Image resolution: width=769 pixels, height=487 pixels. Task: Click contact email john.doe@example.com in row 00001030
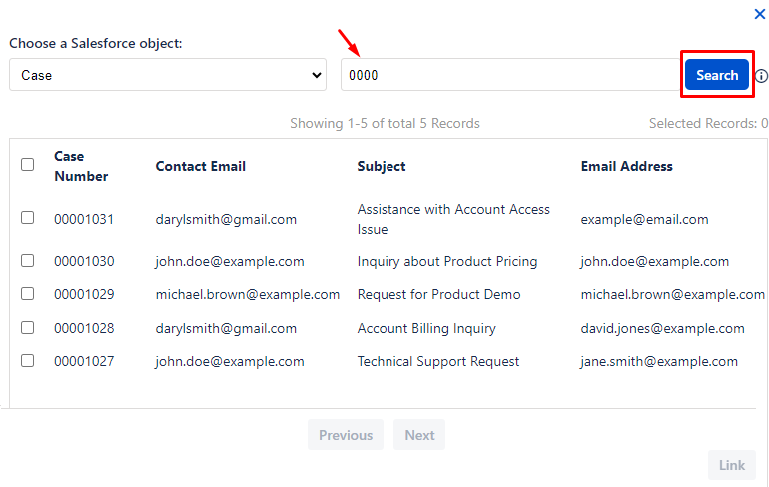tap(230, 261)
